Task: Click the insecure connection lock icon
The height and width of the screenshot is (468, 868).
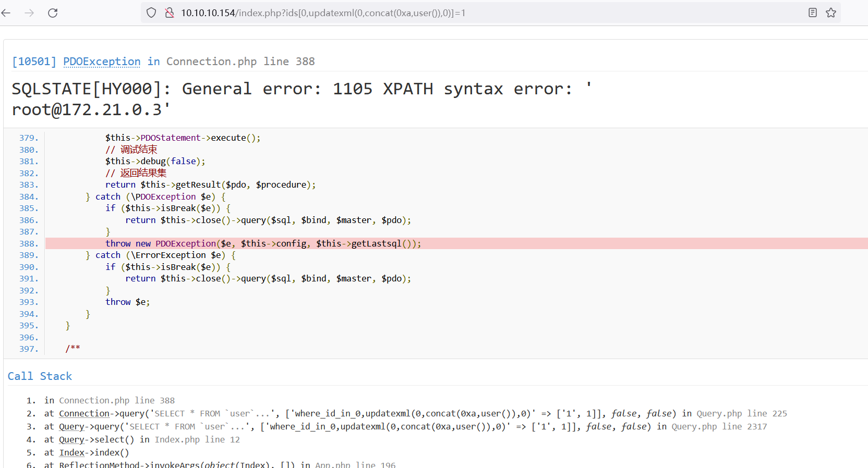Action: point(170,13)
